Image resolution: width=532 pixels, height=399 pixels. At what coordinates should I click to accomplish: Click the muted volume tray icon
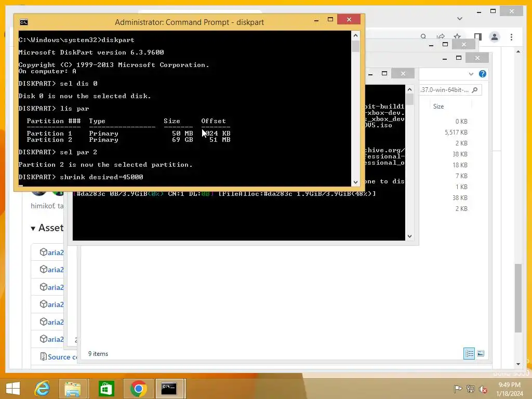[x=483, y=389]
